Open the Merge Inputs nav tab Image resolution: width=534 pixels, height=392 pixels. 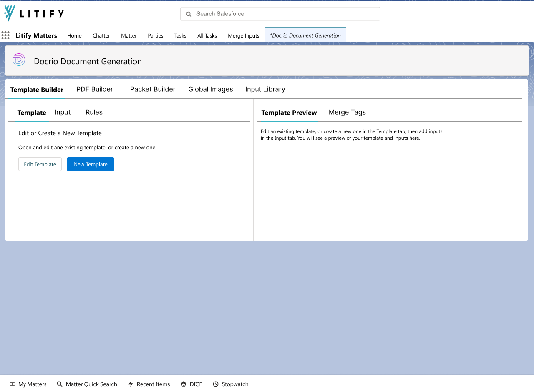click(x=244, y=36)
